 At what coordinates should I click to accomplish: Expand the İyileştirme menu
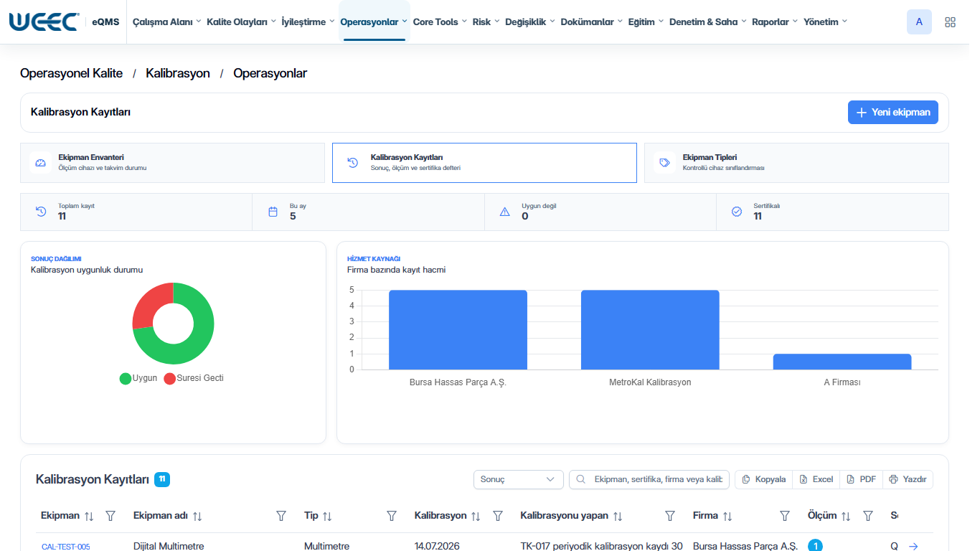pyautogui.click(x=308, y=22)
